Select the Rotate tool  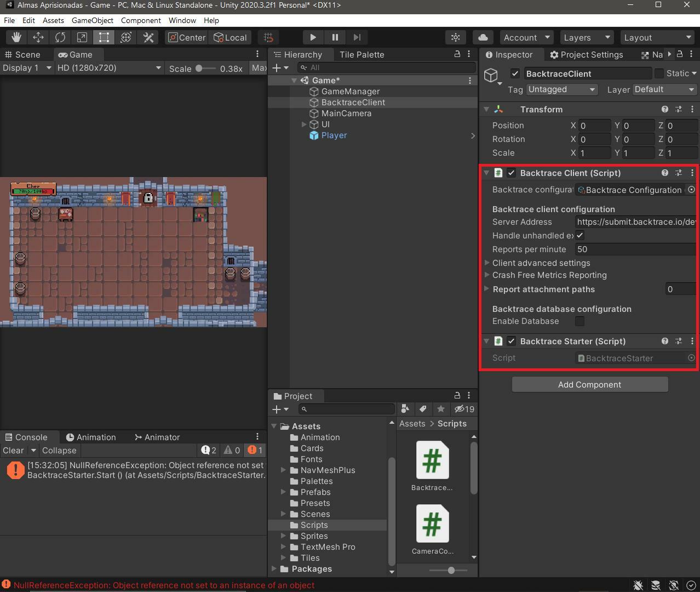click(x=60, y=37)
